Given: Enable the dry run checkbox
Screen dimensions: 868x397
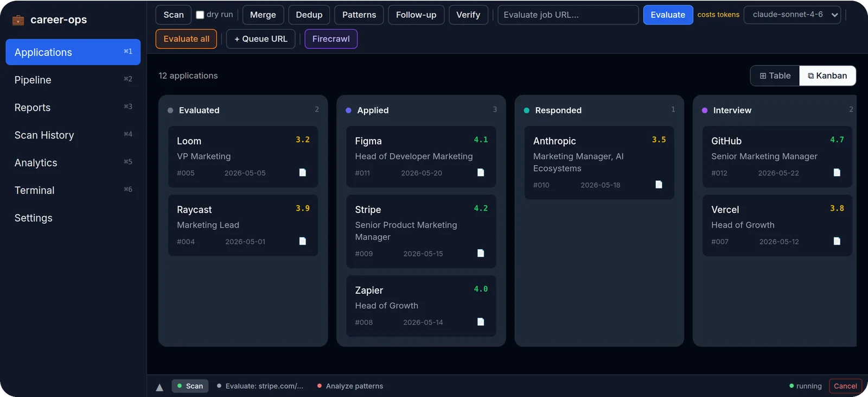Looking at the screenshot, I should pyautogui.click(x=200, y=15).
